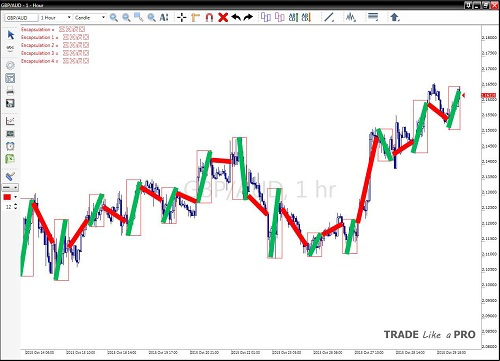
Task: Remove Encapsulation 1 with its X box icon
Action: coord(86,37)
